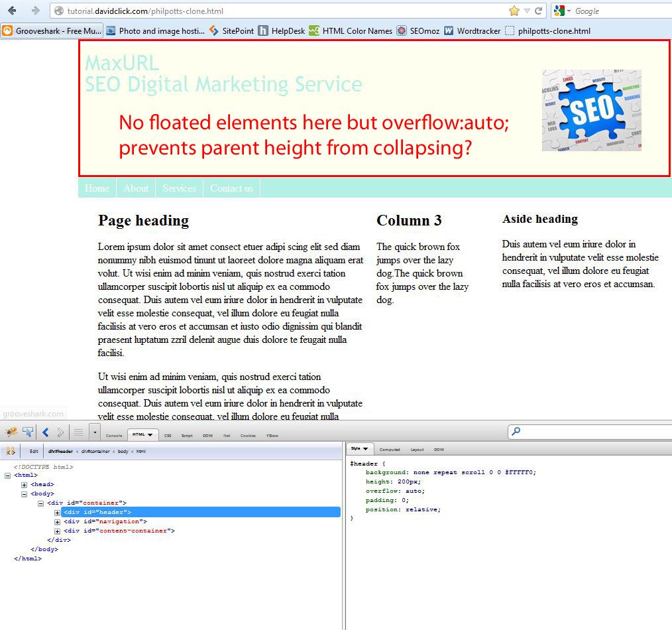Viewport: 672px width, 630px height.
Task: Open the Net panel tab
Action: point(227,435)
